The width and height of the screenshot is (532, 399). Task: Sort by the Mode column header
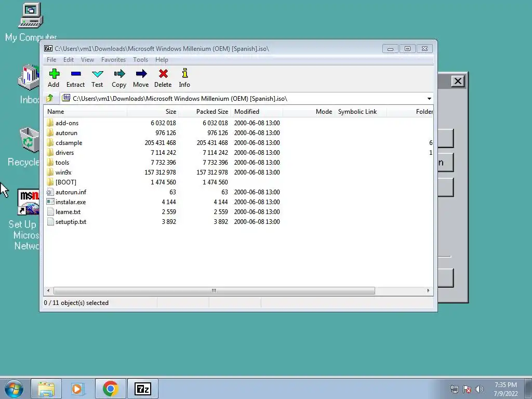pyautogui.click(x=309, y=112)
